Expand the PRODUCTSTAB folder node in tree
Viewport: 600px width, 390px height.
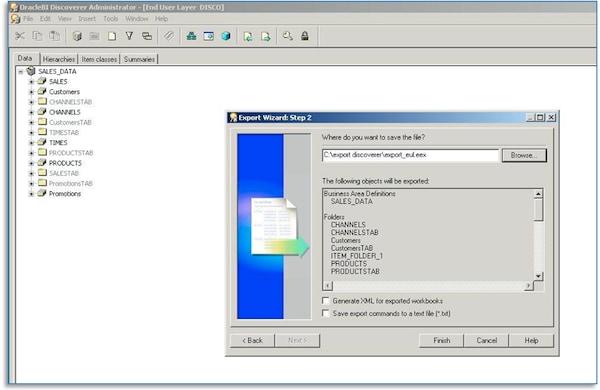(32, 153)
